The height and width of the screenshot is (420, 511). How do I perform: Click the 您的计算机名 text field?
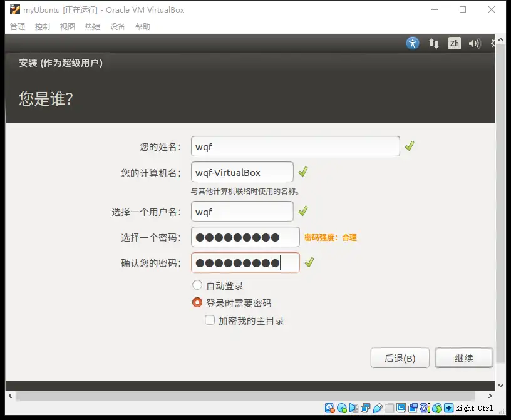click(242, 172)
